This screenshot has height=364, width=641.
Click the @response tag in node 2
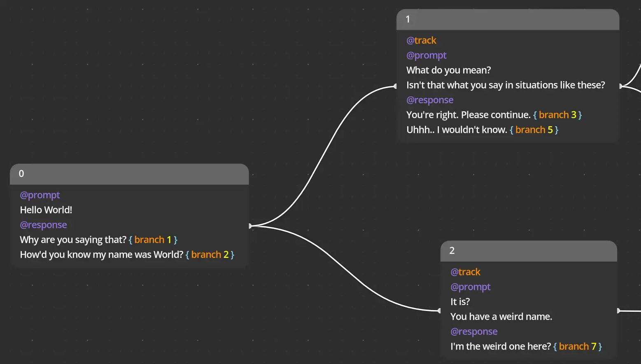point(474,332)
